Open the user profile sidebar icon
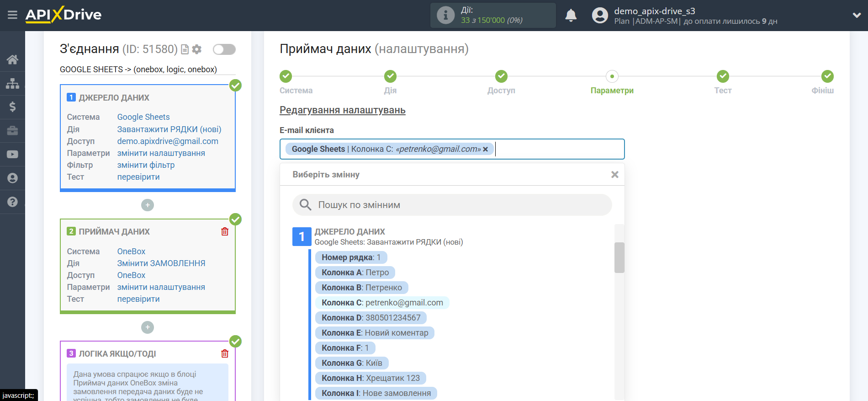The width and height of the screenshot is (868, 401). coord(12,178)
